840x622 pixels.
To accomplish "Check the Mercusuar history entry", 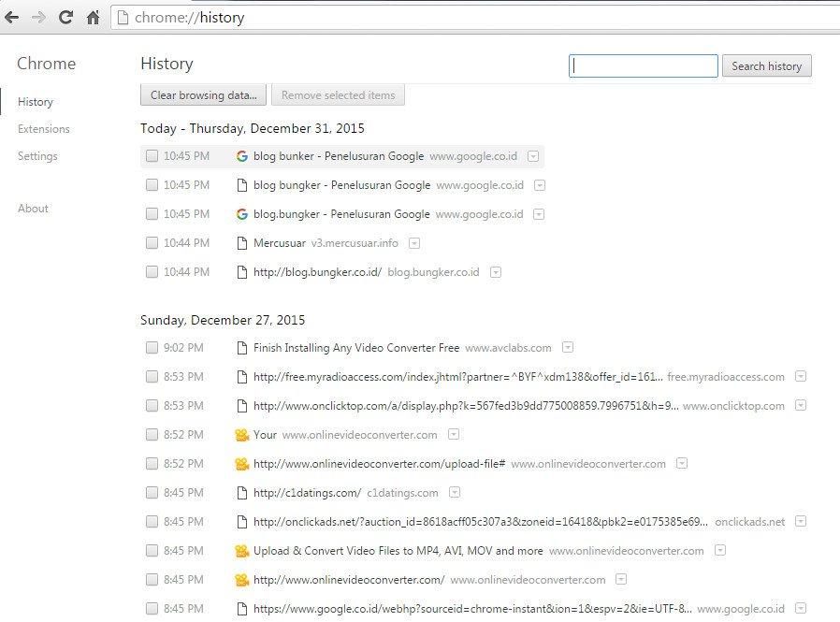I will pos(152,242).
